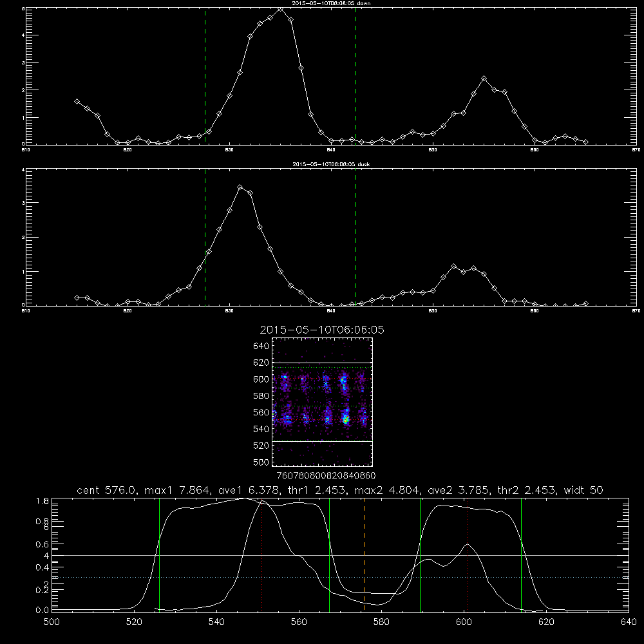644x644 pixels.
Task: Click the solid green line near 614 in bottom plot
Action: pos(521,554)
